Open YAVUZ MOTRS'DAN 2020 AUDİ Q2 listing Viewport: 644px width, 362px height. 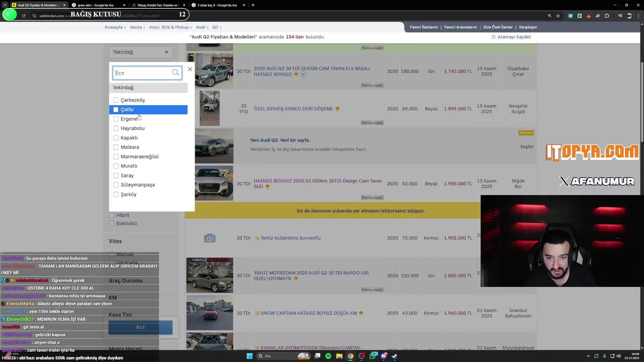click(x=311, y=276)
